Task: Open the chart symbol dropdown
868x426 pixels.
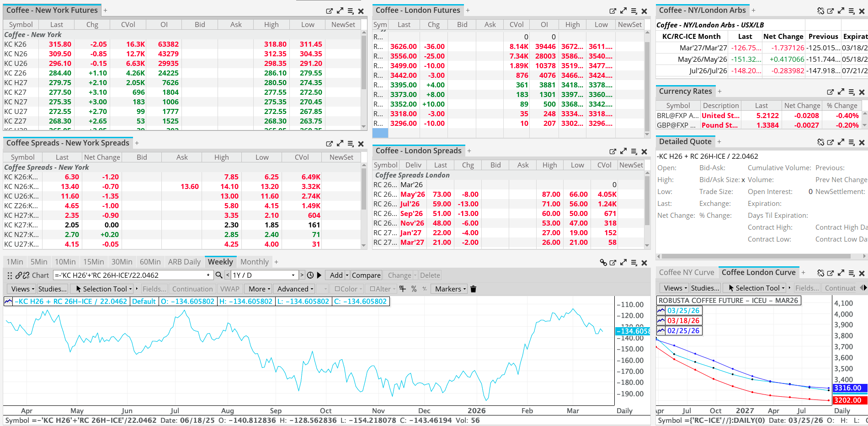Action: pyautogui.click(x=208, y=275)
